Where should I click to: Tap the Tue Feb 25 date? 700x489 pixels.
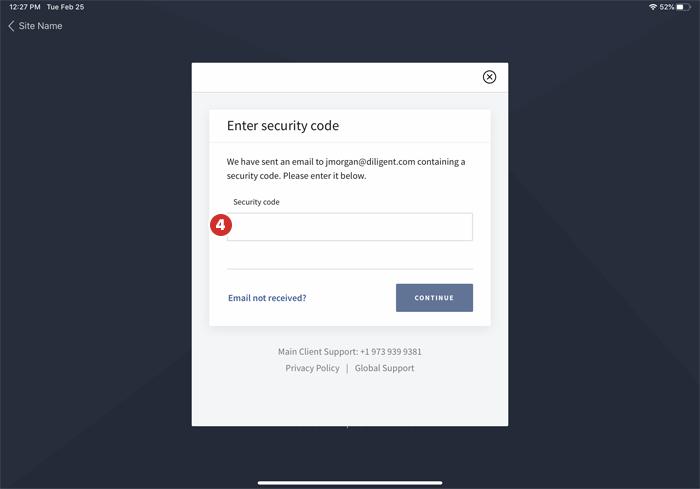tap(65, 7)
